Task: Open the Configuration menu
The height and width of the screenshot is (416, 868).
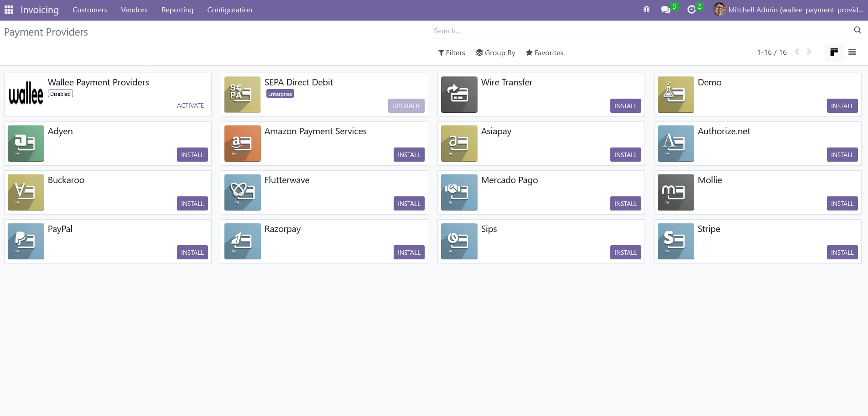Action: [x=229, y=10]
